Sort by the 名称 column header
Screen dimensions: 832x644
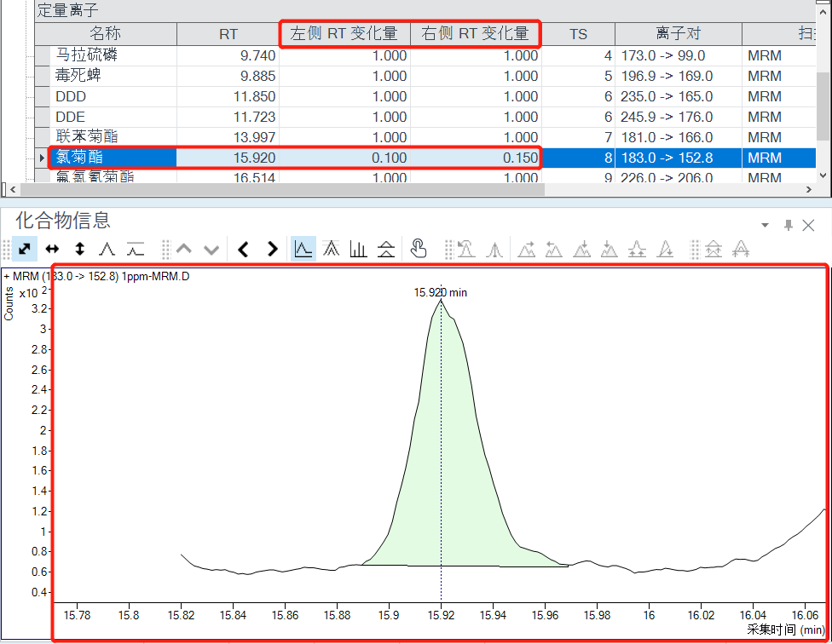tap(106, 34)
